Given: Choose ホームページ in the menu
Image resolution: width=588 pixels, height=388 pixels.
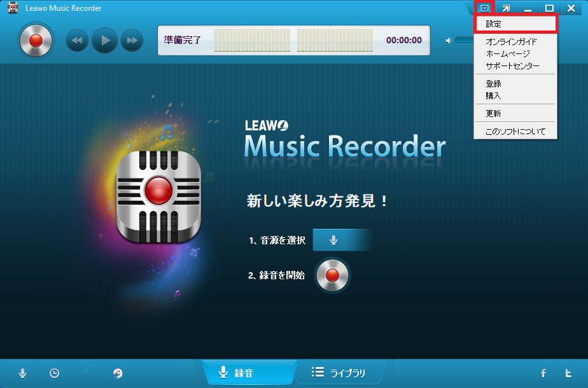Looking at the screenshot, I should pyautogui.click(x=507, y=54).
